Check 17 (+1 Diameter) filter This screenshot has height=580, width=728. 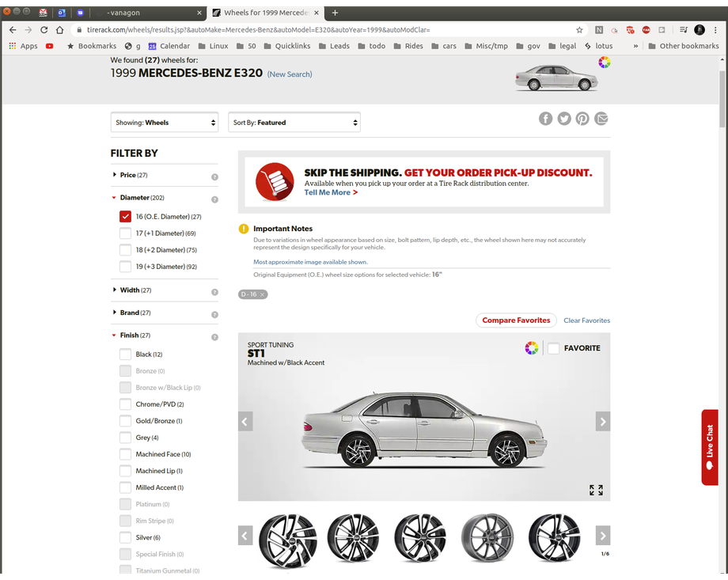tap(125, 233)
